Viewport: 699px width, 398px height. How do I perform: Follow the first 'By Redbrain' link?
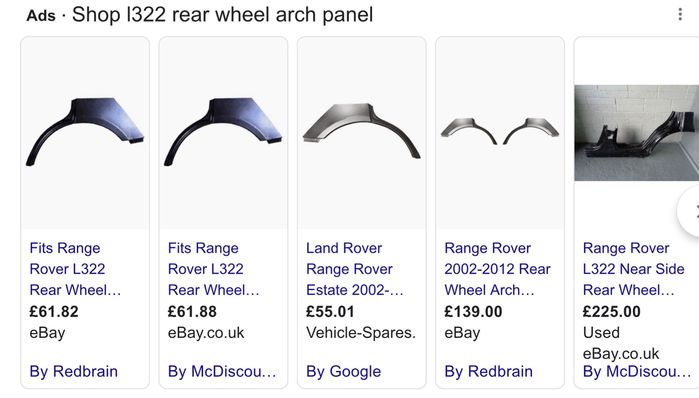(74, 371)
